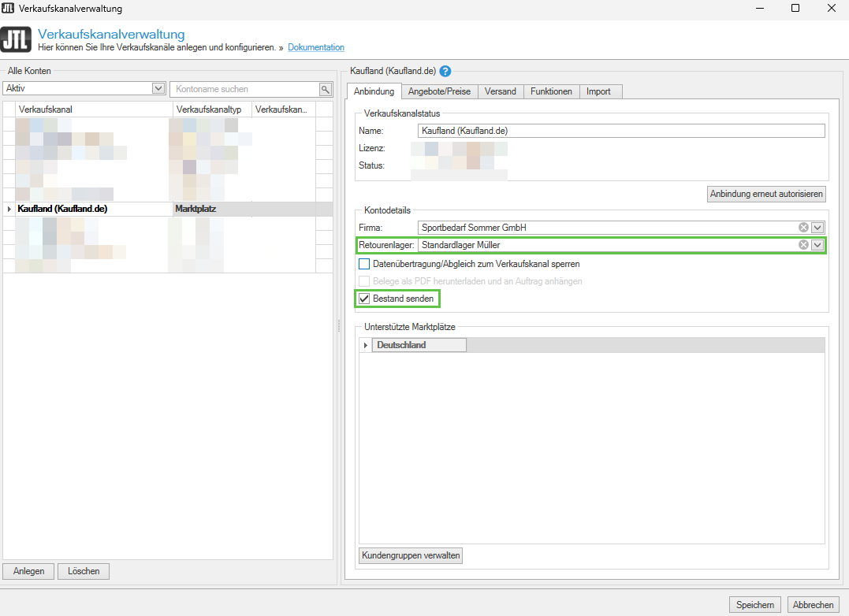Viewport: 849px width, 616px height.
Task: Go to the Funktionen tab
Action: (551, 91)
